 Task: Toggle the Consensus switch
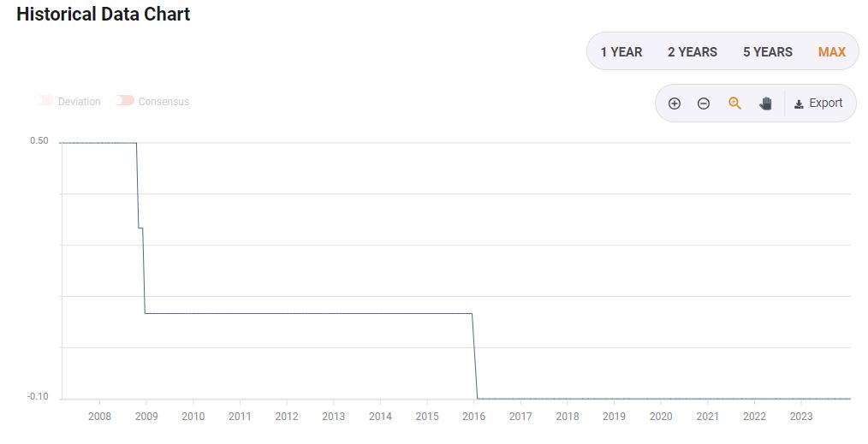125,101
